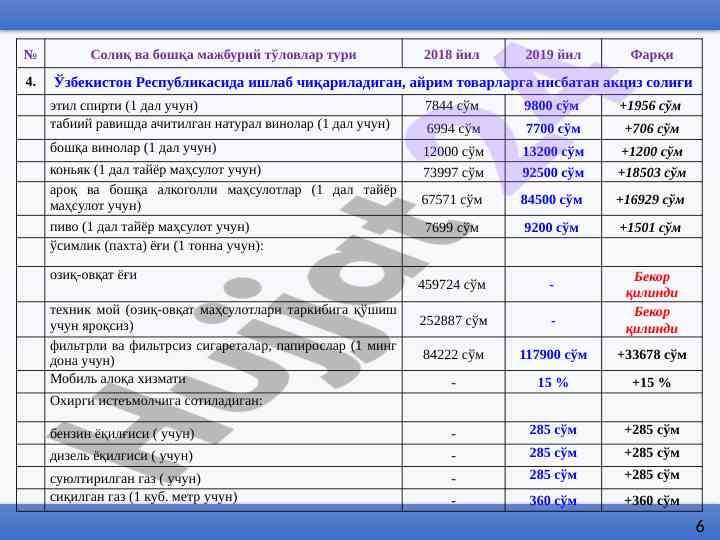Click '+285 сўм' in суюлтирилган газ row
This screenshot has height=540, width=720.
pos(652,475)
